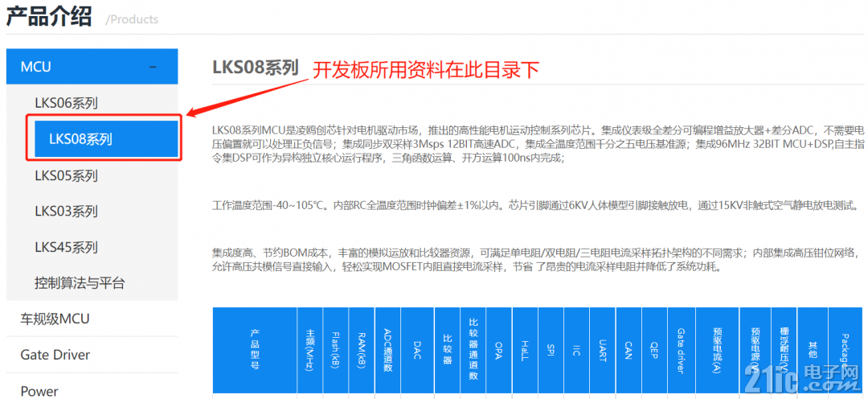Click the paragraph starting 集成度高、节约BOM成本

point(536,260)
